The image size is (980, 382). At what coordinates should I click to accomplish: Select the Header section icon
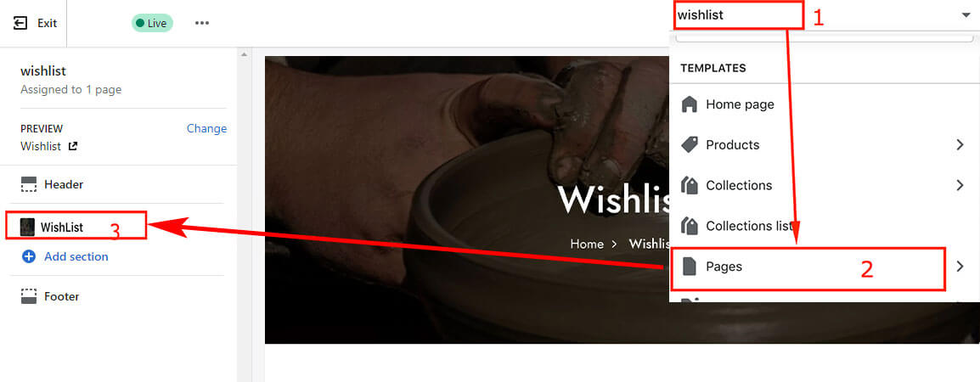tap(29, 184)
